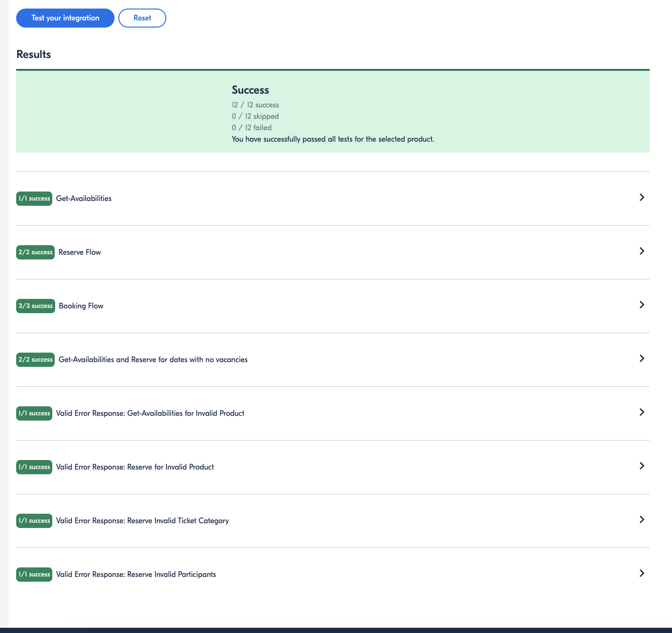Open 'Reserve Invalid Ticket Category' result label

pyautogui.click(x=142, y=521)
